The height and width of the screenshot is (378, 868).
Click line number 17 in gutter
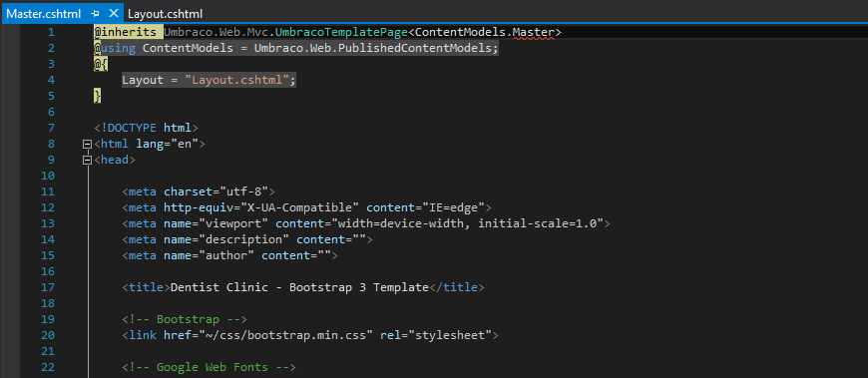(x=48, y=287)
